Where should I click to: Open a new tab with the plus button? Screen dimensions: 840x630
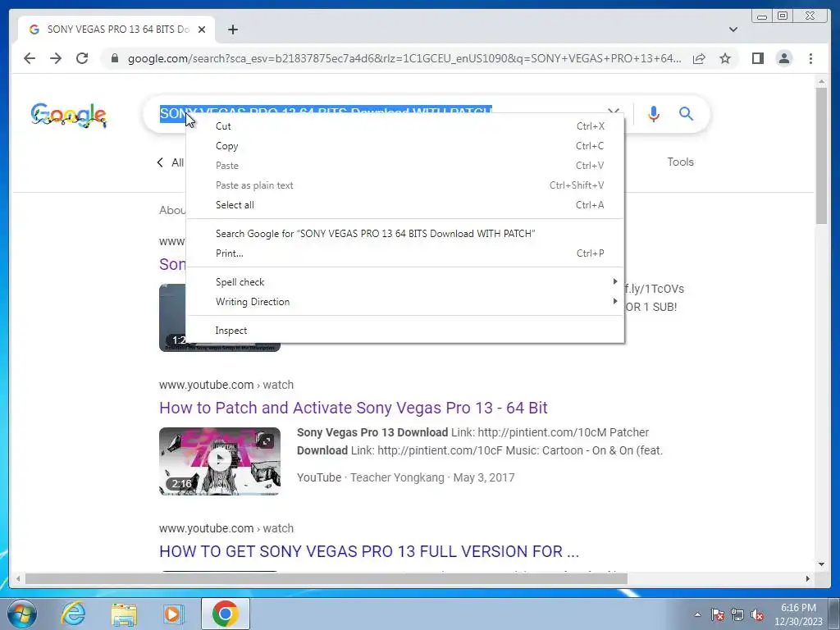(x=232, y=30)
